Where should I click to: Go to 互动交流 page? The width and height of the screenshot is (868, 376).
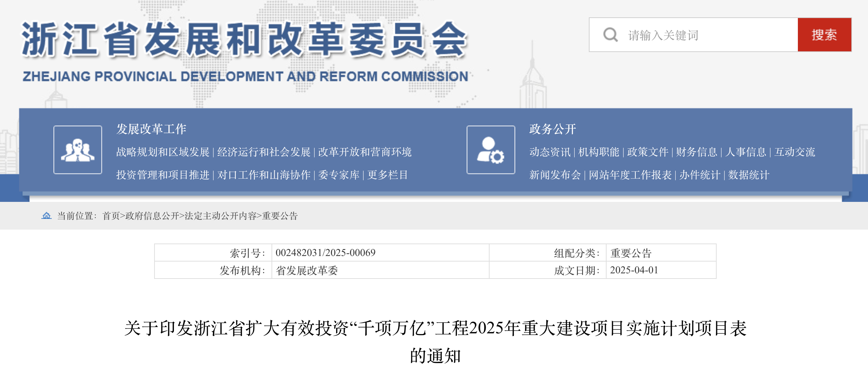pyautogui.click(x=794, y=152)
